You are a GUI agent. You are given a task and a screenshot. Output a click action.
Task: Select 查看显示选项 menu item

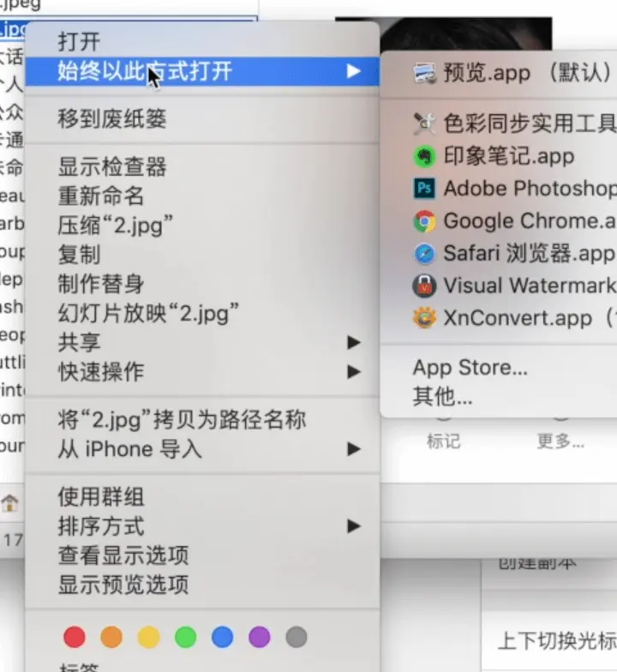pos(202,555)
